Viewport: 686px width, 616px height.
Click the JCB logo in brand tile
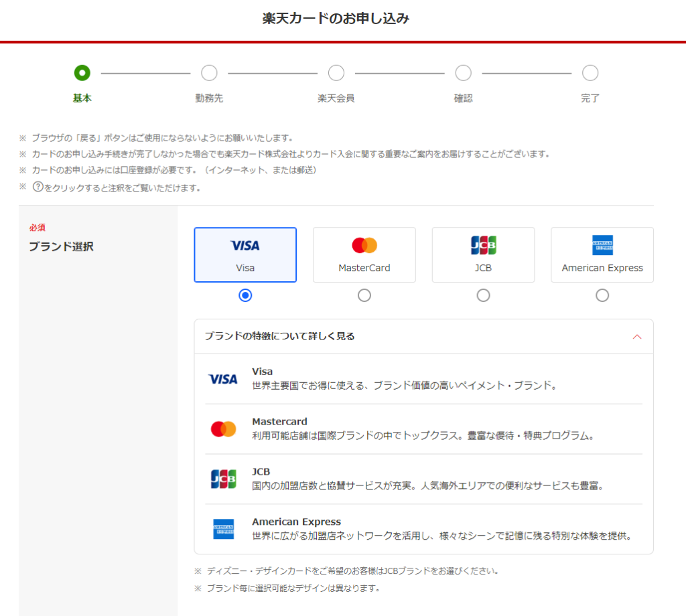483,245
